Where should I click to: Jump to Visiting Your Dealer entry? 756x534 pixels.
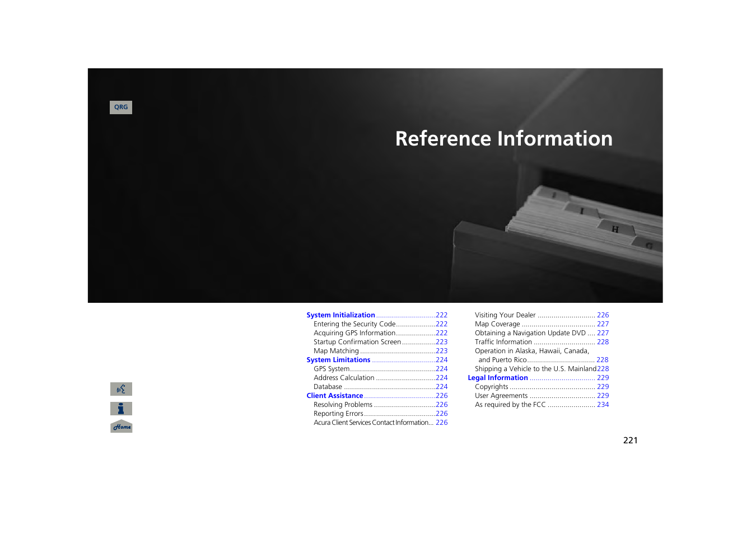click(542, 315)
